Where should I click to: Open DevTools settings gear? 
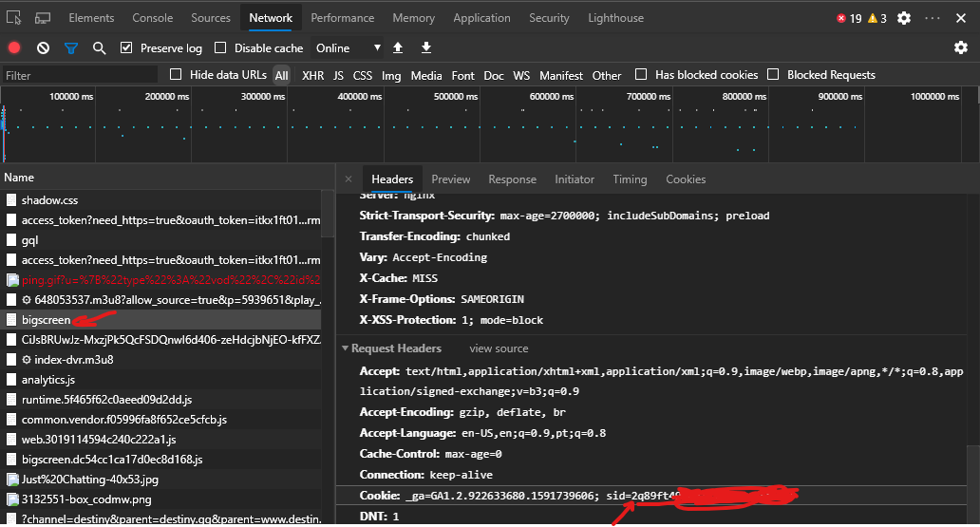pyautogui.click(x=904, y=18)
